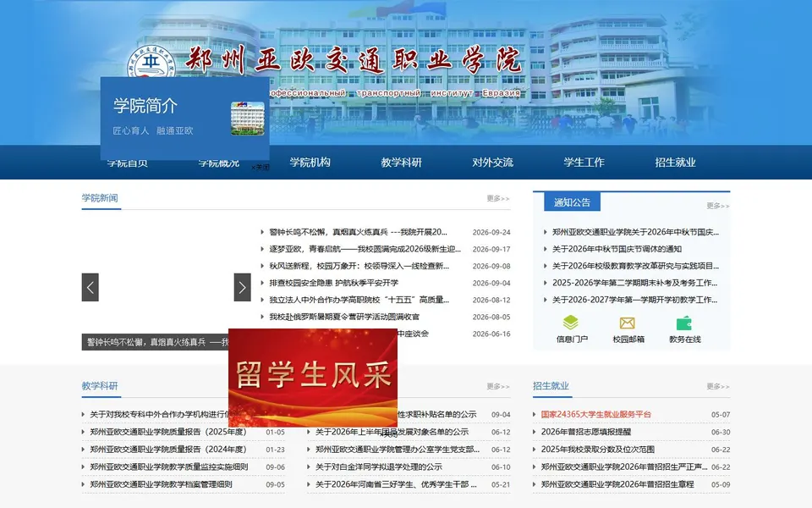Viewport: 812px width, 508px height.
Task: Open news 秋风送新程，校园万象开
Action: [x=359, y=266]
